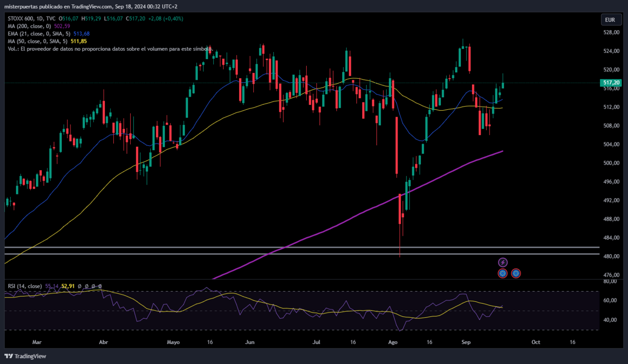Click the low value L516,07

point(113,18)
